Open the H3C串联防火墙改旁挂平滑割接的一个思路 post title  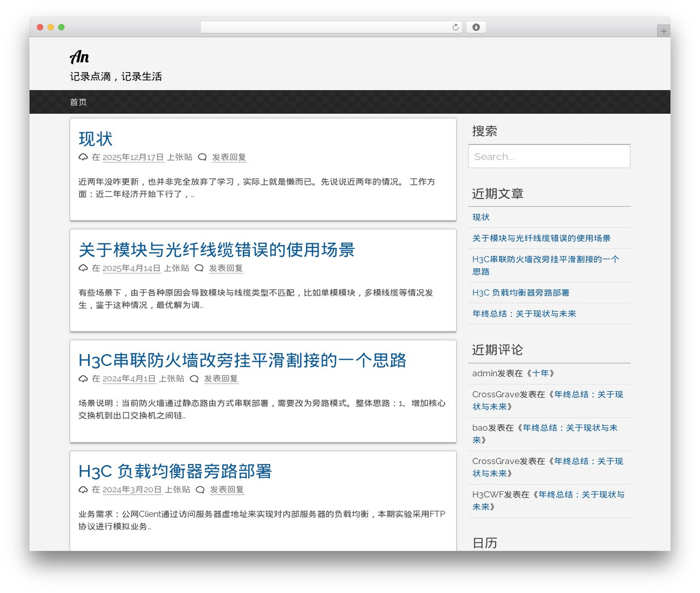(x=242, y=361)
